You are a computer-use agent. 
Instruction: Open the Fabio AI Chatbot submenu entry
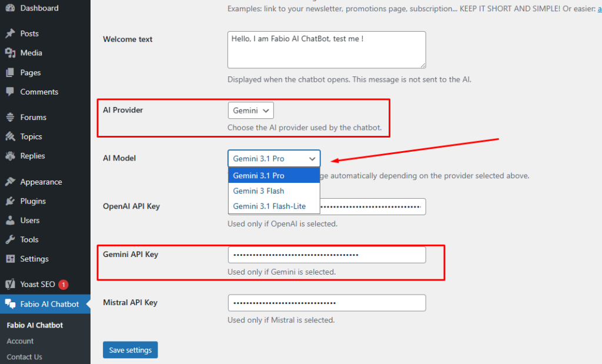pyautogui.click(x=35, y=325)
